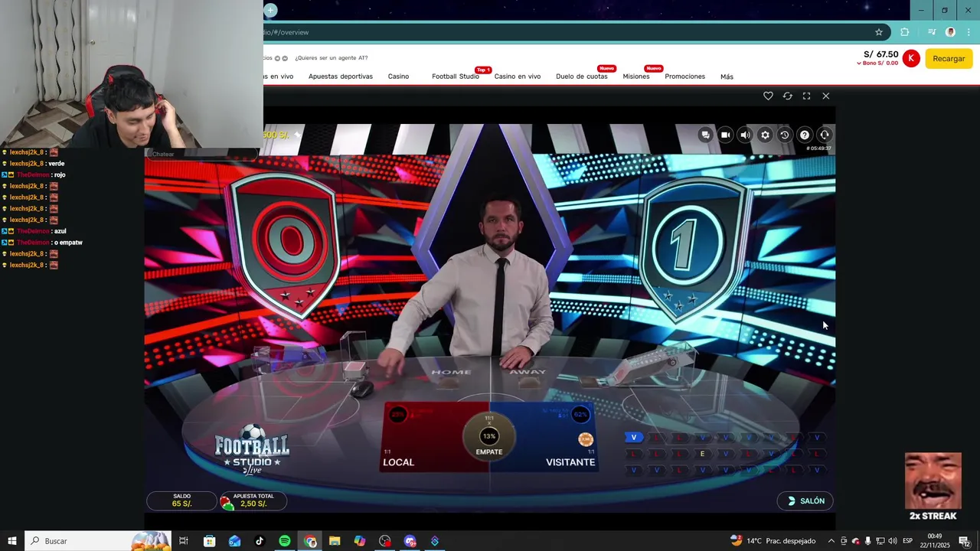Add game to favorites with heart icon
The height and width of the screenshot is (551, 980).
(768, 96)
